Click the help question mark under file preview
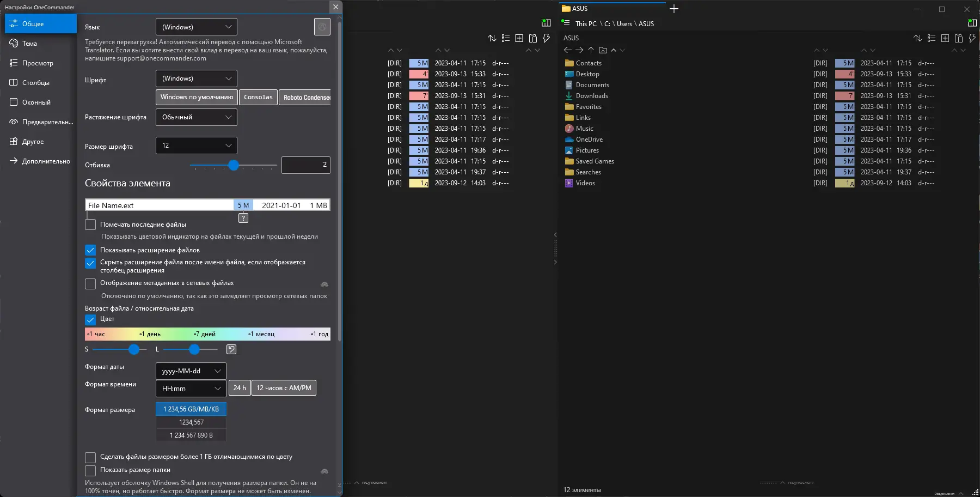The width and height of the screenshot is (980, 497). [243, 218]
